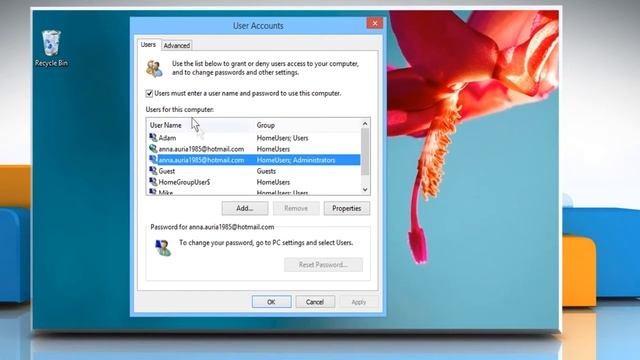Click the Add... button
640x360 pixels.
245,208
